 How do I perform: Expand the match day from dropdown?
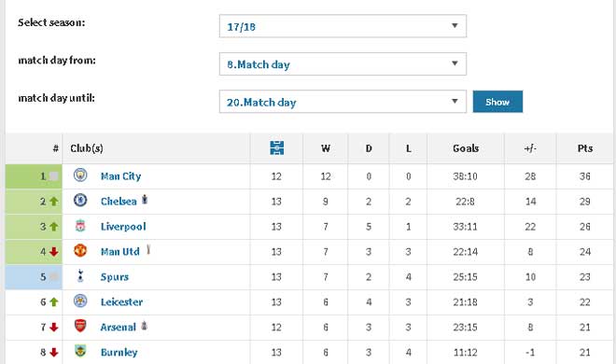click(343, 64)
